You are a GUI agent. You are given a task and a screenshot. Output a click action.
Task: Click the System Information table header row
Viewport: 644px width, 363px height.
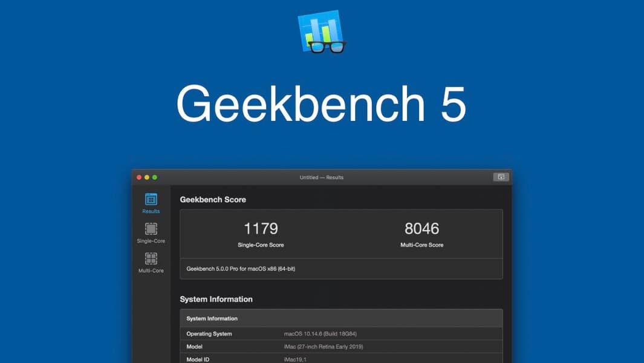coord(341,319)
